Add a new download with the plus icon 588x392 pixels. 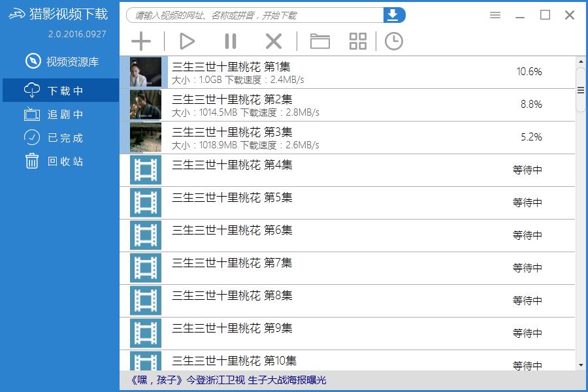pyautogui.click(x=141, y=41)
